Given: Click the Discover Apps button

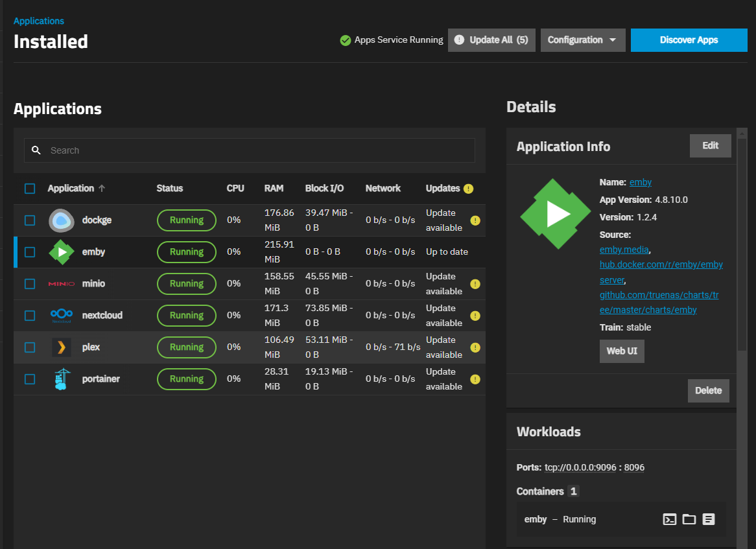Looking at the screenshot, I should click(689, 40).
